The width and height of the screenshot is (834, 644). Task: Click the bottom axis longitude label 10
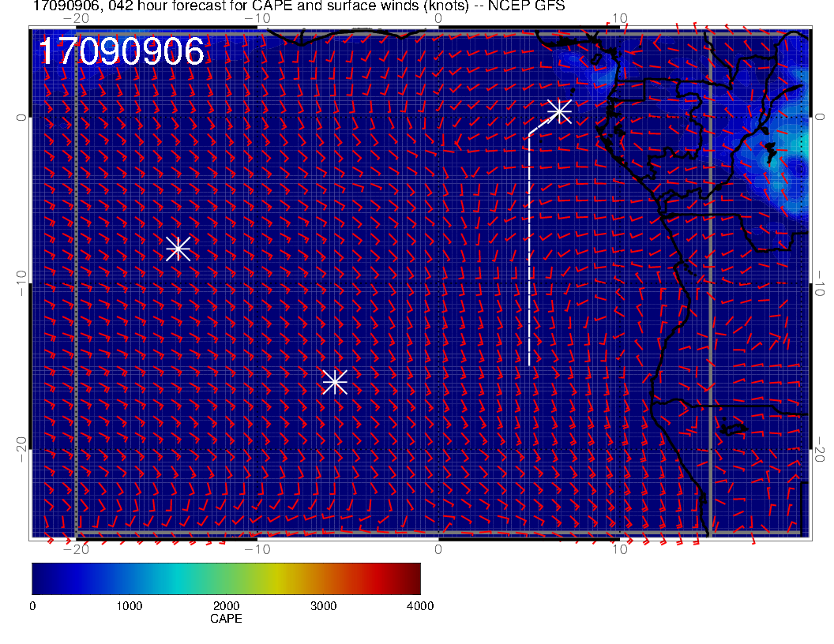tap(620, 549)
